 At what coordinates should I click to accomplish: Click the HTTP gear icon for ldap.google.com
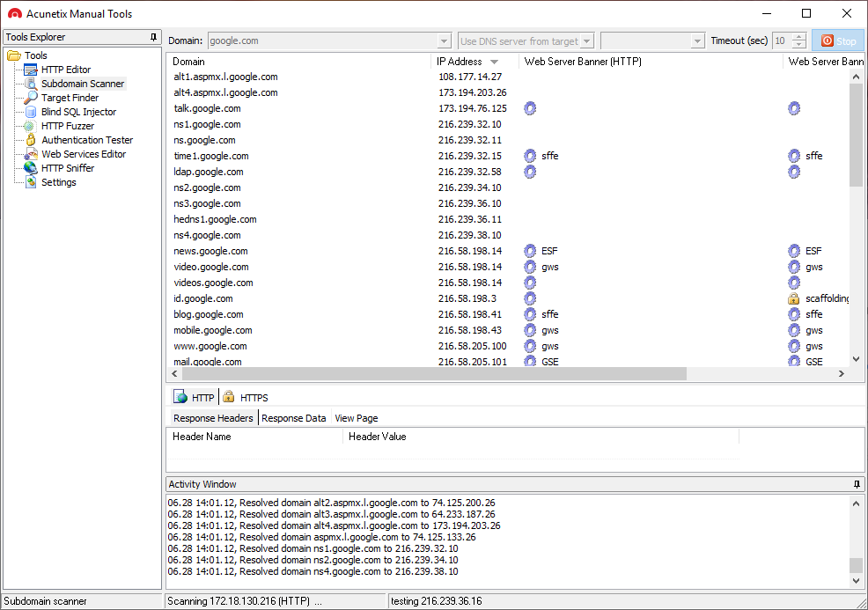pyautogui.click(x=530, y=172)
